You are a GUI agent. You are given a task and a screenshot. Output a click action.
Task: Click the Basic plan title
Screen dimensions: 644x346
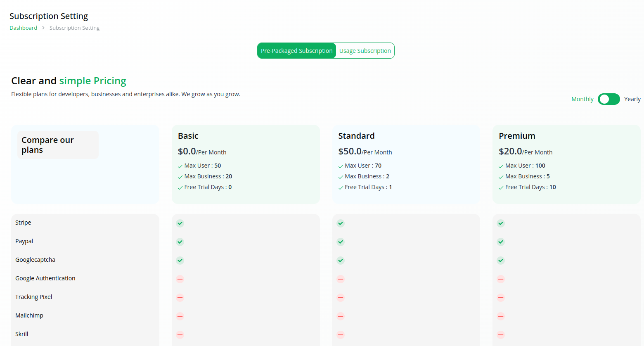[188, 136]
